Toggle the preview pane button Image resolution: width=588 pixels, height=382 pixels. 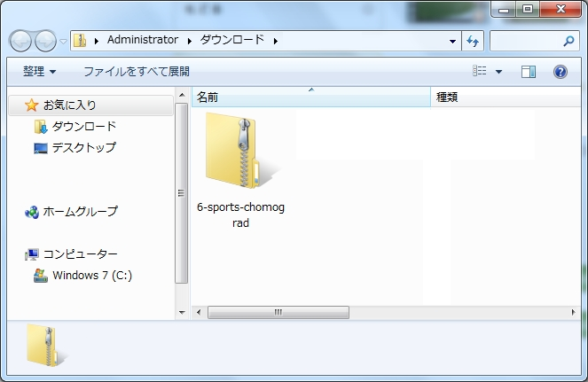pos(529,72)
